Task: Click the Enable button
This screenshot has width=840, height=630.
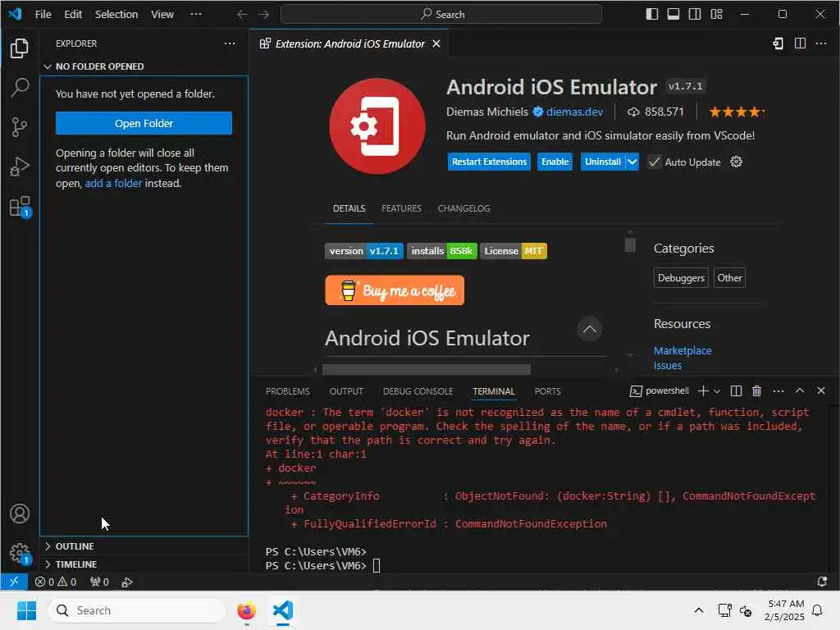Action: point(555,162)
